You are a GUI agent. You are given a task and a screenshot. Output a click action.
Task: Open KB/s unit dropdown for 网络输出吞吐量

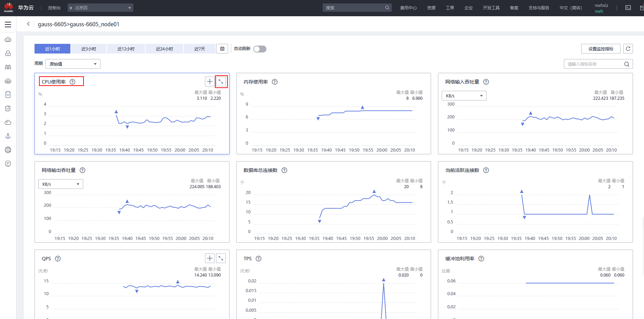[61, 184]
